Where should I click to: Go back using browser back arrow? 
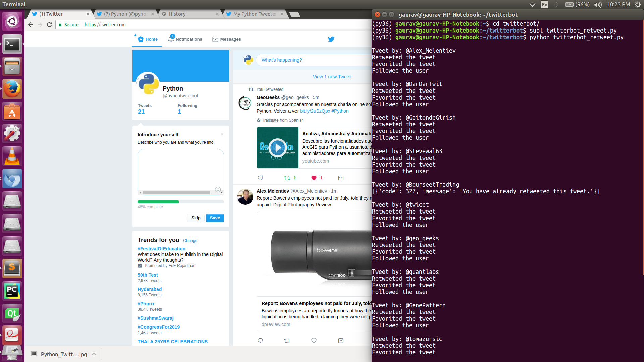31,25
